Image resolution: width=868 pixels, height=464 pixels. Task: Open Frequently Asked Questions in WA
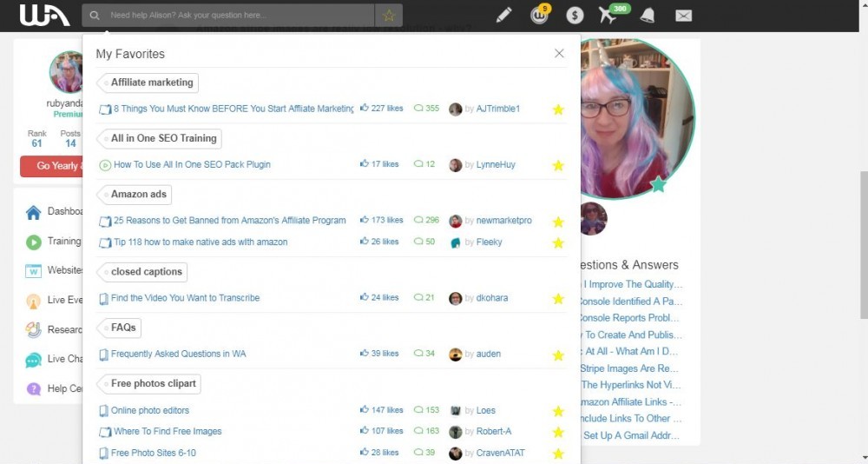178,354
